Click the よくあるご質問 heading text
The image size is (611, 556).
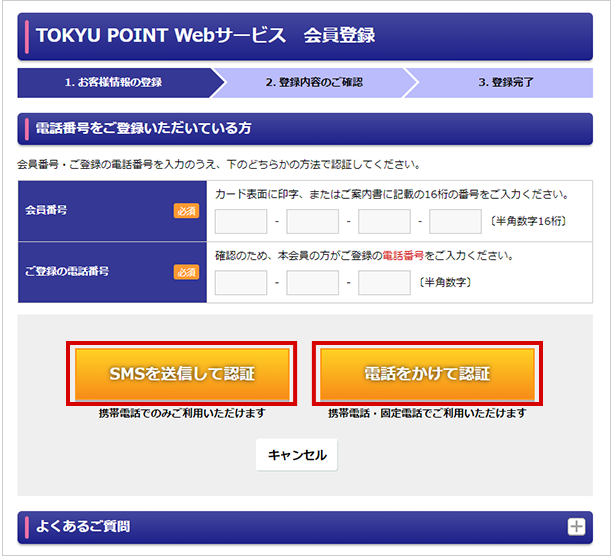point(83,527)
